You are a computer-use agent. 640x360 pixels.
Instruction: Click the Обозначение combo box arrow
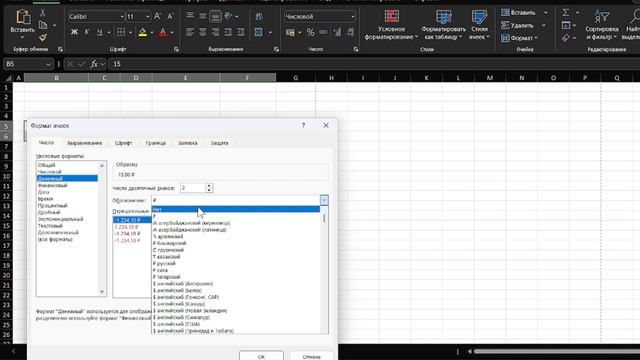[x=324, y=200]
